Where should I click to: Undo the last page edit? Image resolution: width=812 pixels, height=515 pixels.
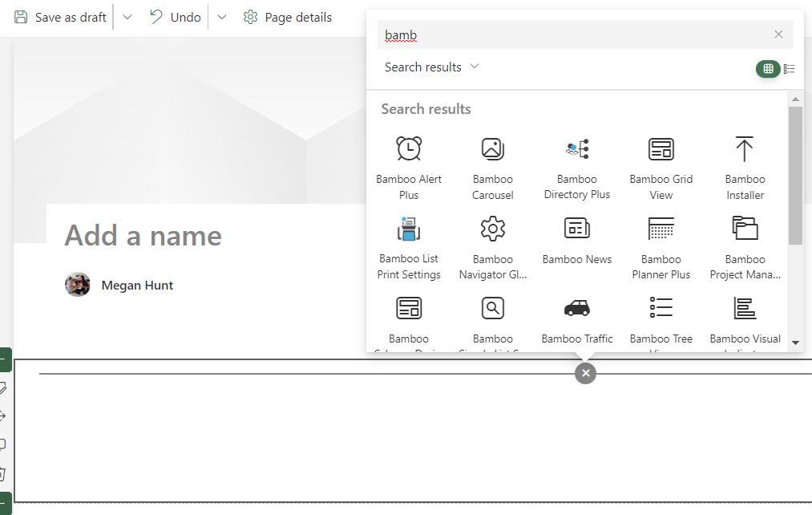(x=176, y=17)
